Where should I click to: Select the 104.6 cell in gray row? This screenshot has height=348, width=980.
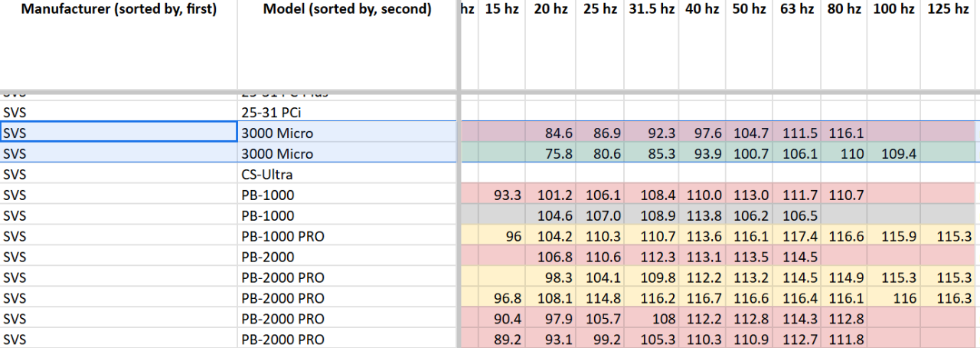pos(550,215)
